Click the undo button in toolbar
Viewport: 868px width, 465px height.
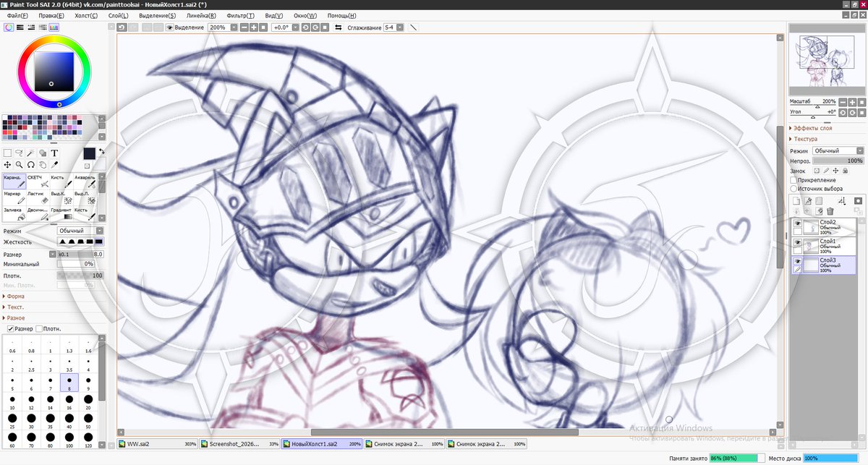[122, 27]
